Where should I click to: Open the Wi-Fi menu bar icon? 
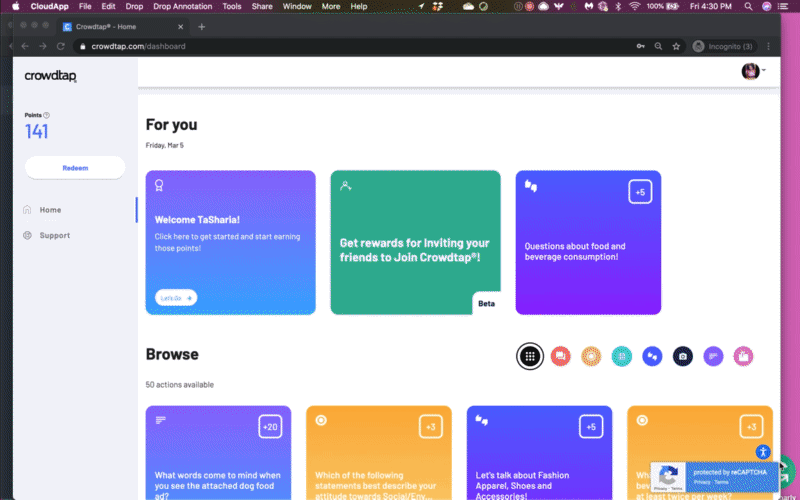coord(634,6)
